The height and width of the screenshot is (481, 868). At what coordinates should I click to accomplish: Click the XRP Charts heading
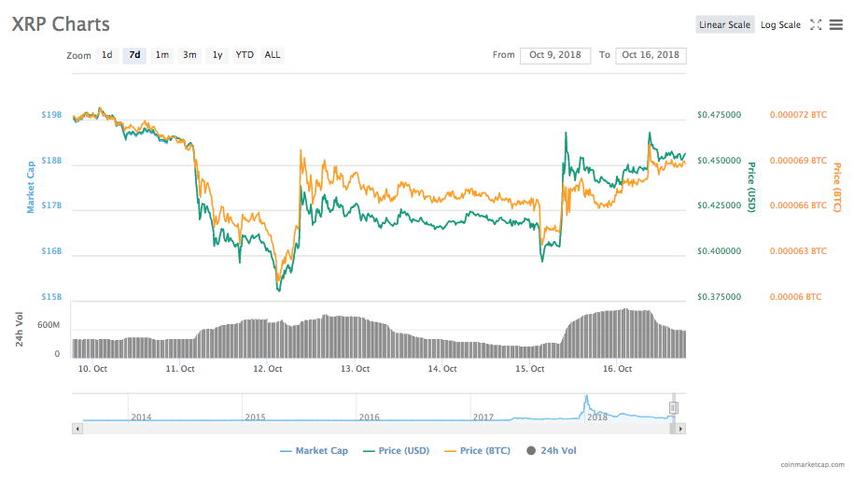[61, 24]
